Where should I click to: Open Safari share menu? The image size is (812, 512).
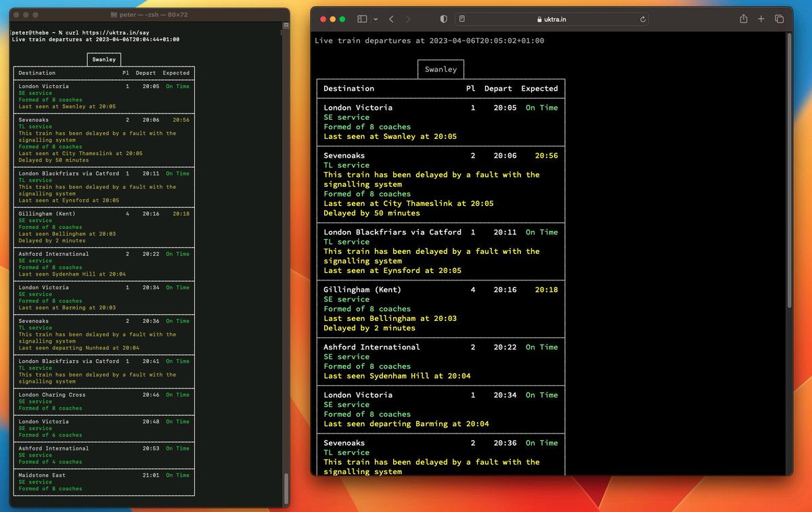[x=744, y=19]
